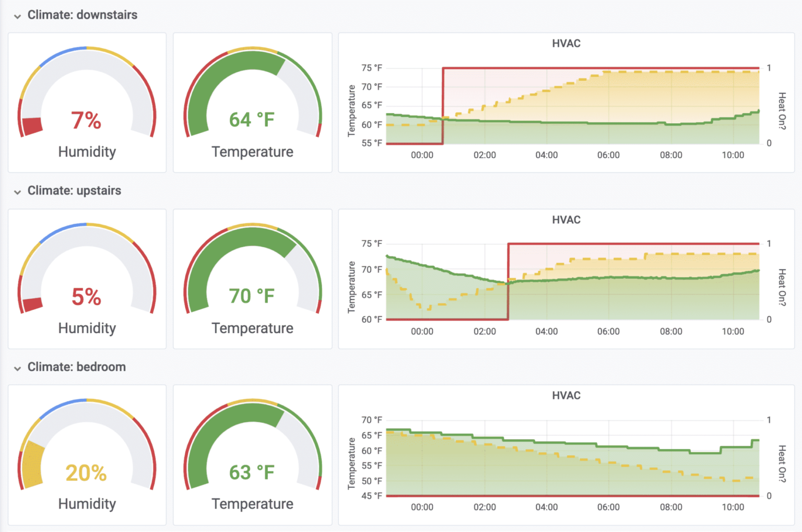Click the 02:00 label on downstairs HVAC graph
The height and width of the screenshot is (532, 802).
[x=485, y=155]
